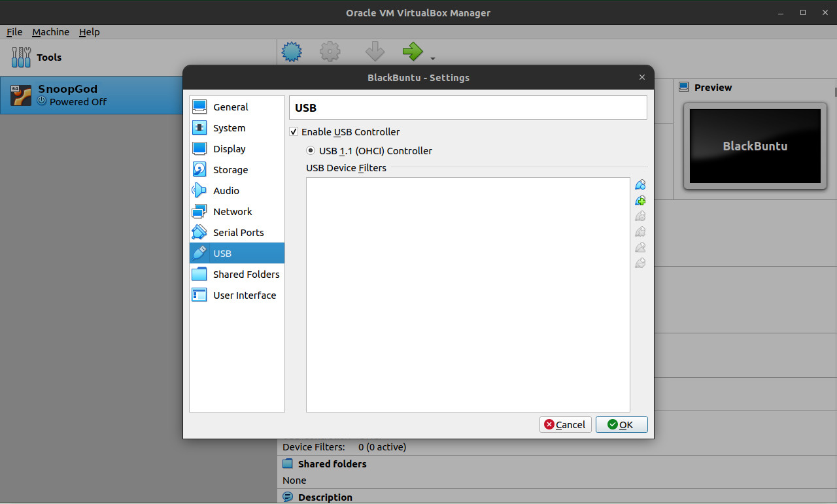837x504 pixels.
Task: Click the greyed-out edit USB filter icon
Action: pyautogui.click(x=640, y=216)
